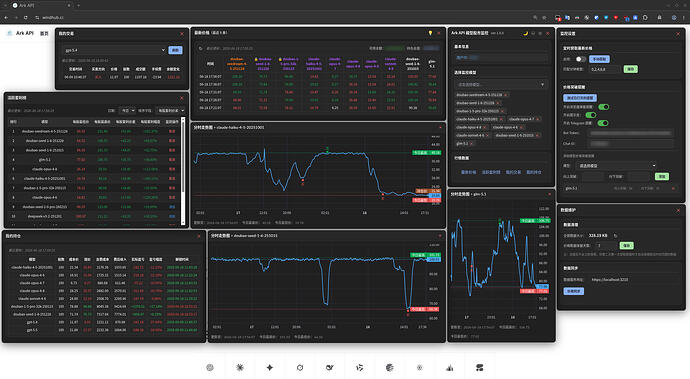Click the green color swatch above price table
The width and height of the screenshot is (690, 379).
[394, 48]
